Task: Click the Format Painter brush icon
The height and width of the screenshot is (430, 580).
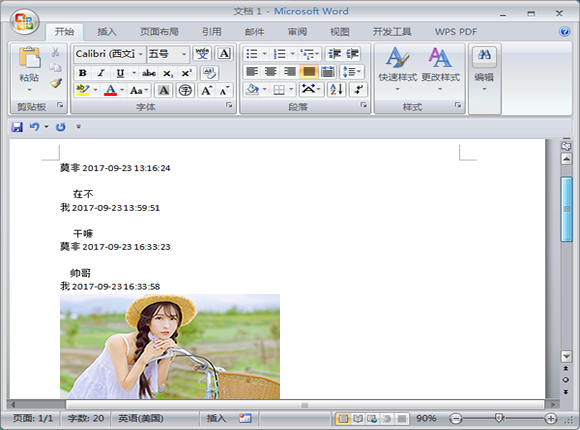Action: [x=56, y=83]
